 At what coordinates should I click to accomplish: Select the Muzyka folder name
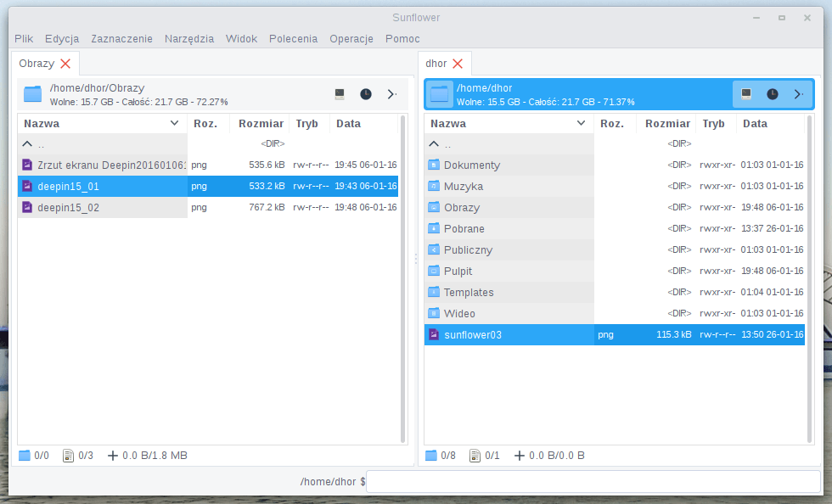(x=464, y=186)
